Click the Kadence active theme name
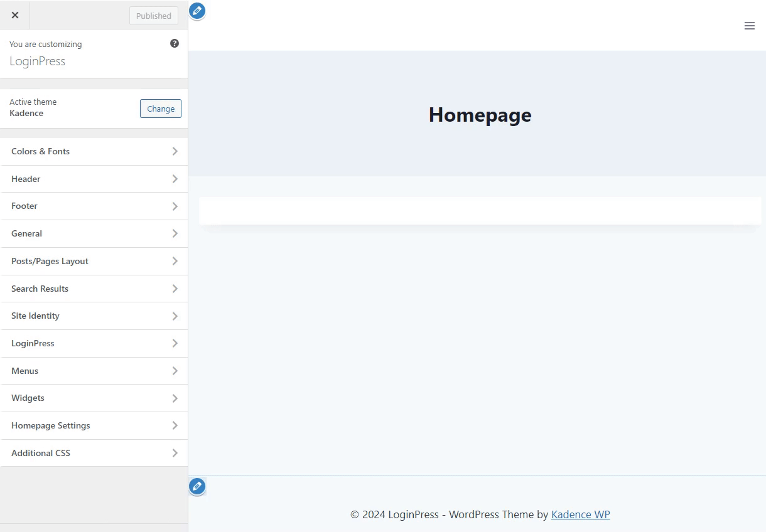766x532 pixels. [x=26, y=113]
